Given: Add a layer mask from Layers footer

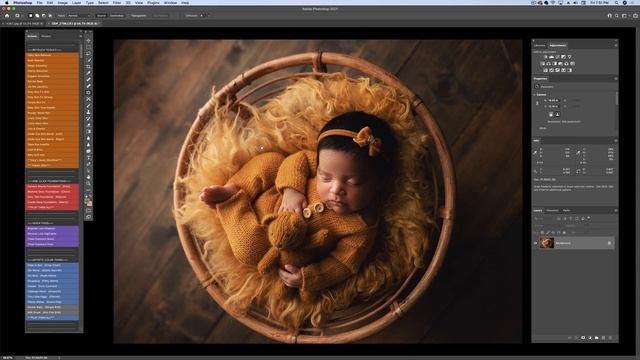Looking at the screenshot, I should pyautogui.click(x=583, y=338).
